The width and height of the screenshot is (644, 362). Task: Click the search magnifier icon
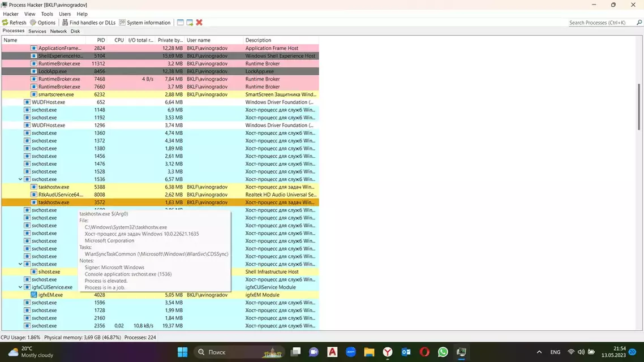pos(639,23)
